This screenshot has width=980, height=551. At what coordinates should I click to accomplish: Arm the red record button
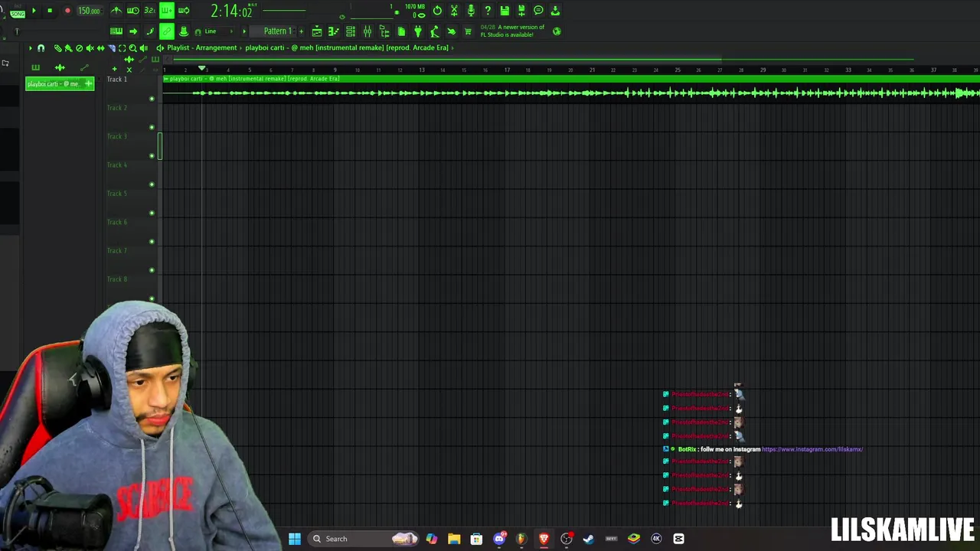[x=67, y=11]
